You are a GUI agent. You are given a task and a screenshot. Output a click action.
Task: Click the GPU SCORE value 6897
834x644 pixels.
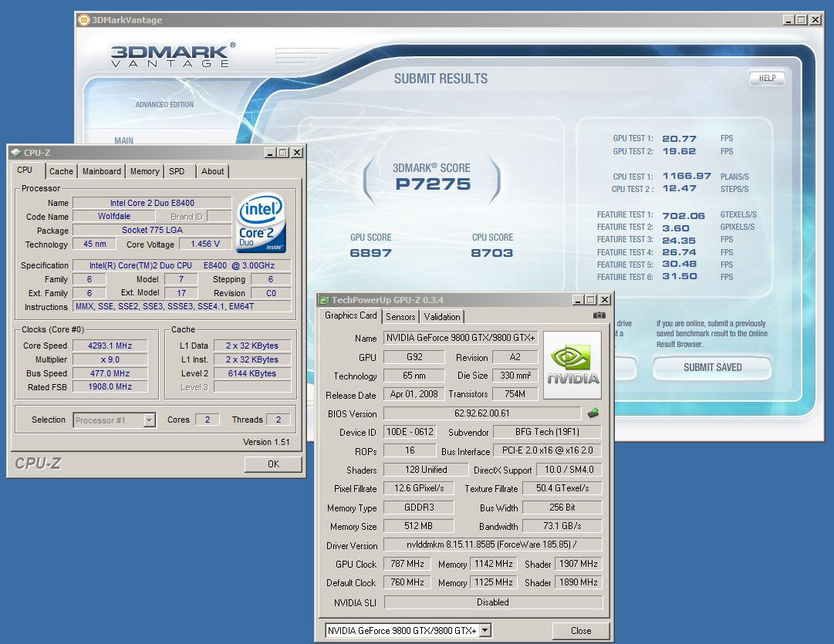click(371, 253)
